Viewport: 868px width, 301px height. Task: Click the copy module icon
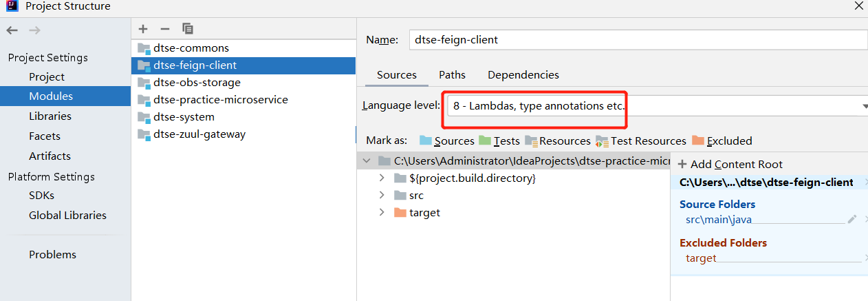point(188,29)
